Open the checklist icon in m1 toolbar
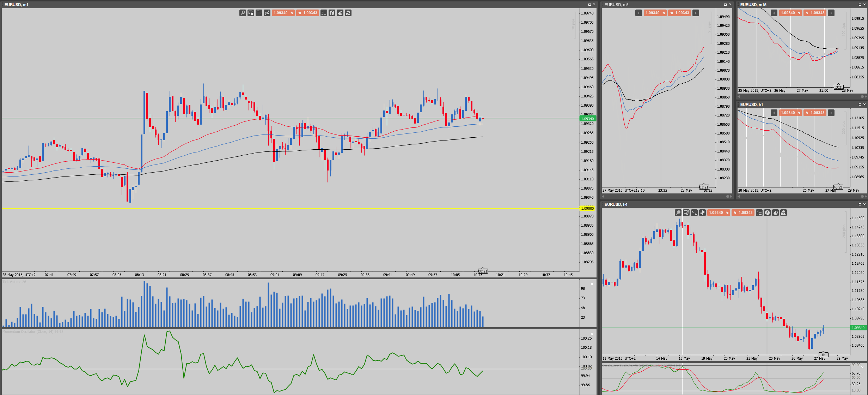The height and width of the screenshot is (395, 868). [x=324, y=13]
